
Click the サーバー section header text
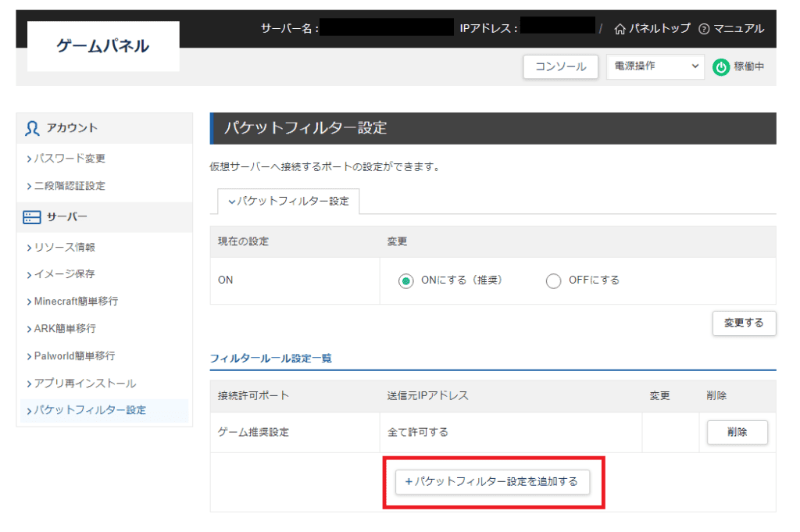(x=67, y=217)
